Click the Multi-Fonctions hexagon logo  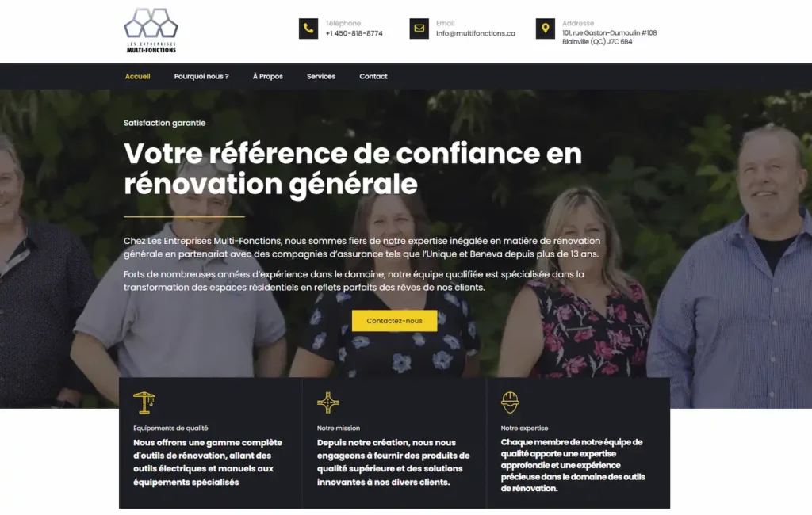point(151,30)
